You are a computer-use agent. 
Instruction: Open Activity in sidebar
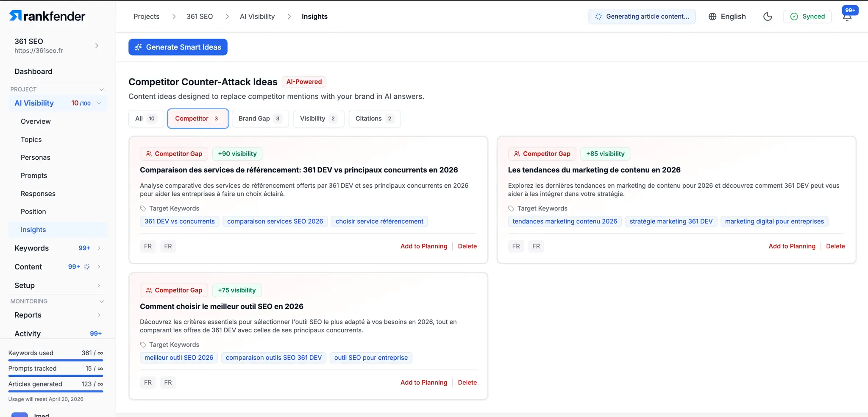pos(28,334)
